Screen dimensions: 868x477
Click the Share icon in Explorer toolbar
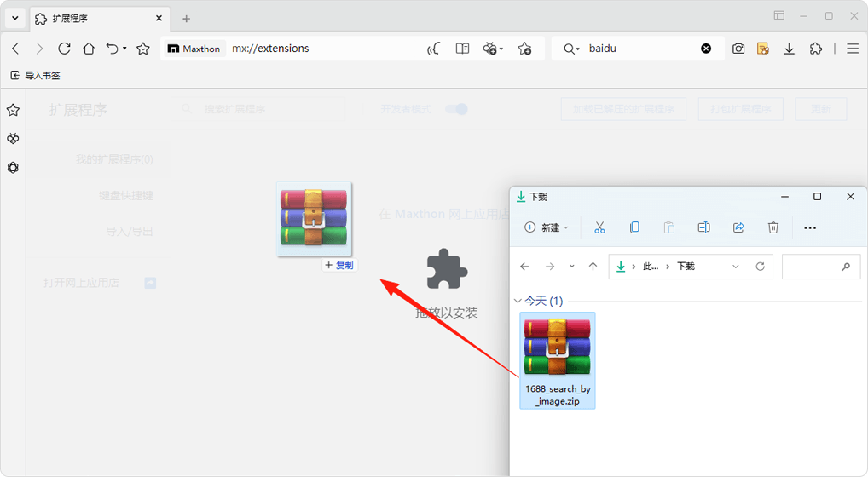pyautogui.click(x=738, y=227)
